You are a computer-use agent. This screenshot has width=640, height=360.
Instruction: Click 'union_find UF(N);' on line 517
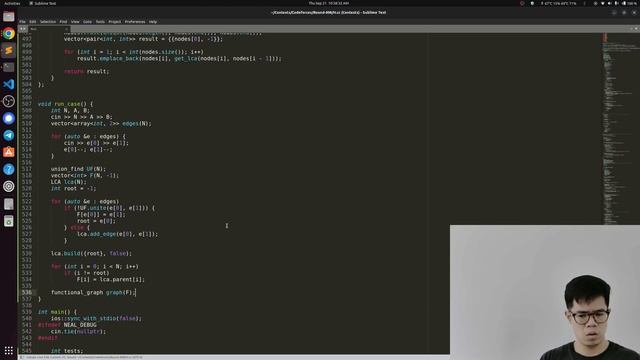point(78,169)
